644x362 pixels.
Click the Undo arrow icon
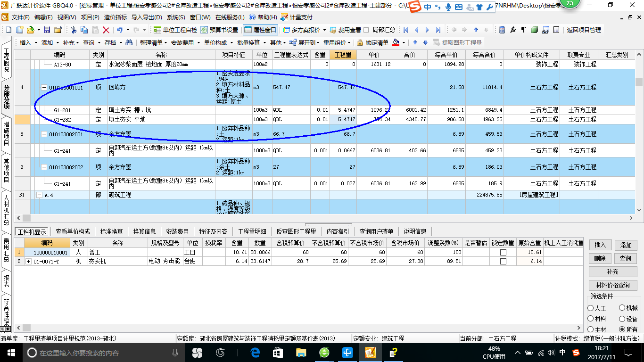pyautogui.click(x=120, y=30)
